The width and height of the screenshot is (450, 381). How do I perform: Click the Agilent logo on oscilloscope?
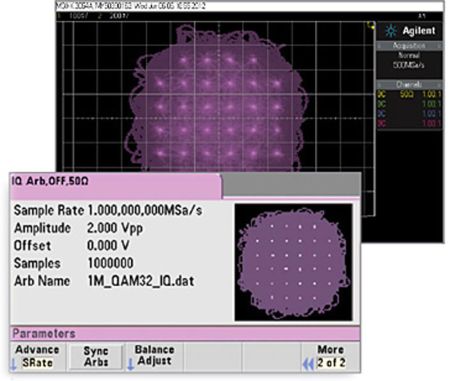(x=410, y=31)
